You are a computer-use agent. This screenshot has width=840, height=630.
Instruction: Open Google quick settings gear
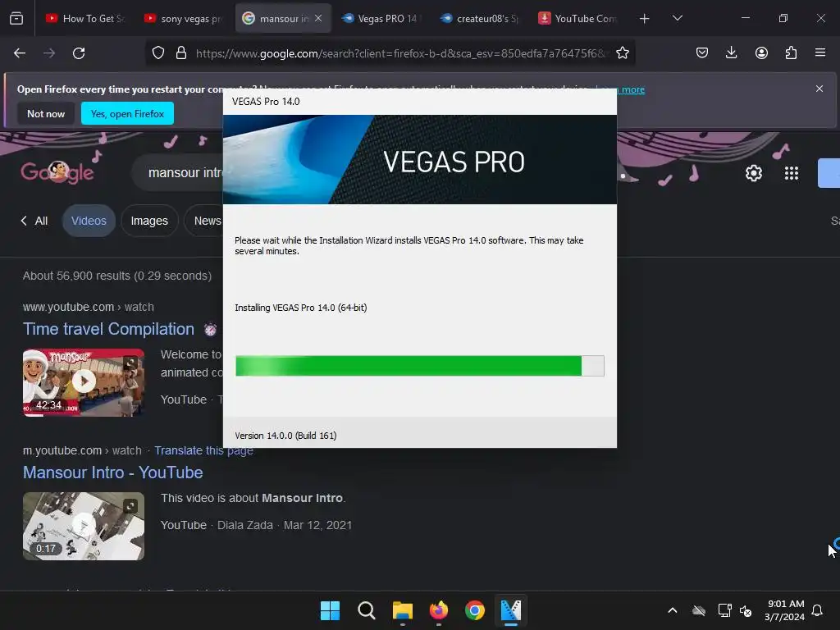pos(754,173)
